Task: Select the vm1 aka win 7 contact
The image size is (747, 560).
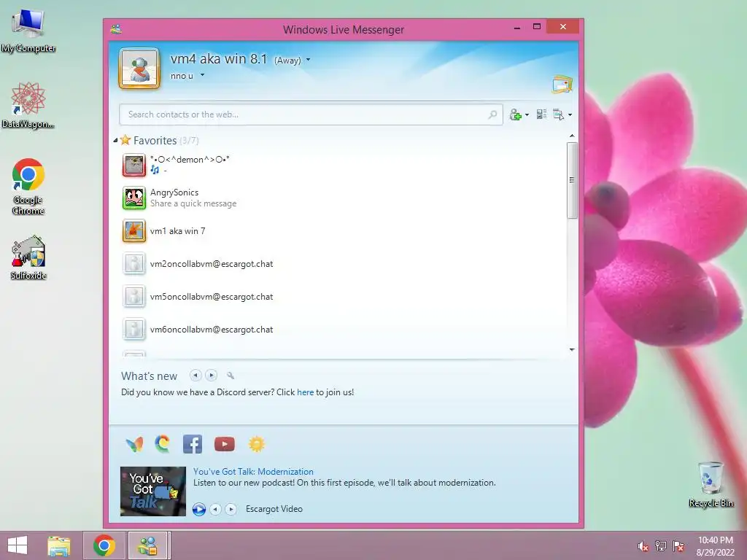Action: [x=178, y=231]
